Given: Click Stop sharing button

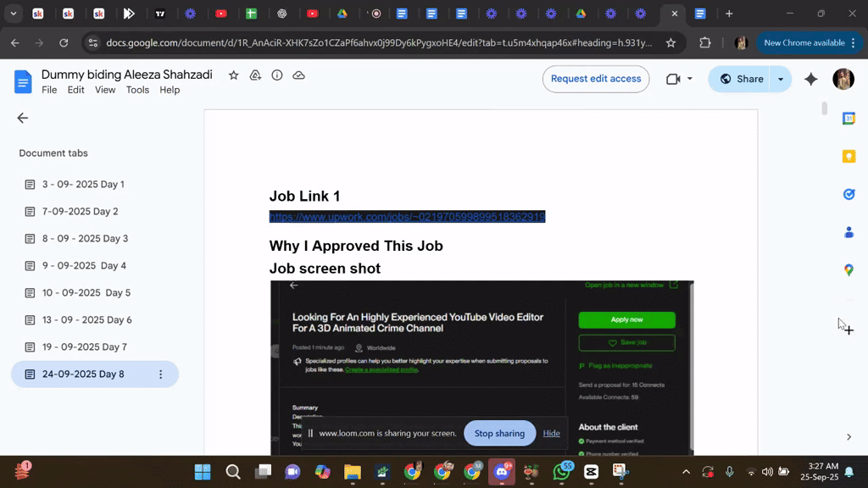Looking at the screenshot, I should 499,433.
